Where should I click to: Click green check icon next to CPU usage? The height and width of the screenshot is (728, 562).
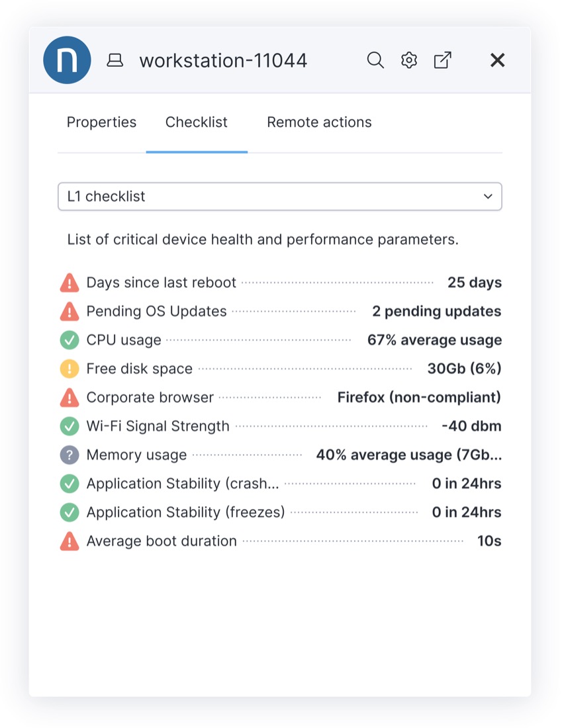tap(70, 340)
